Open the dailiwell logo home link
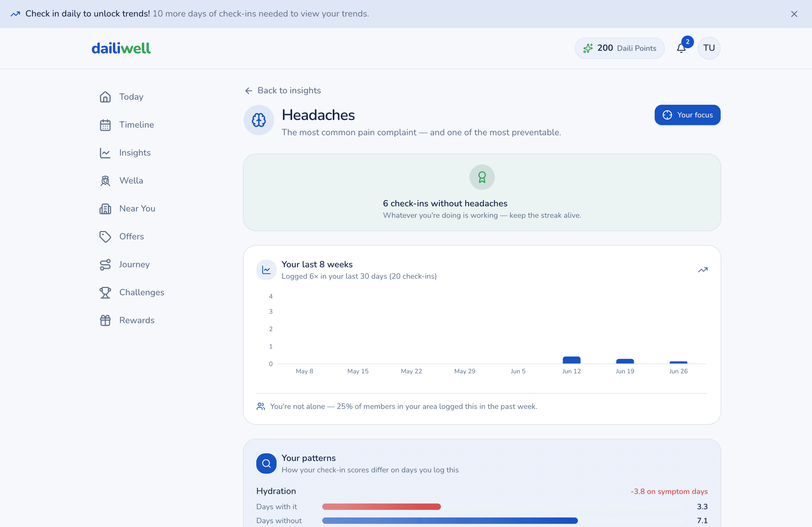 click(121, 48)
